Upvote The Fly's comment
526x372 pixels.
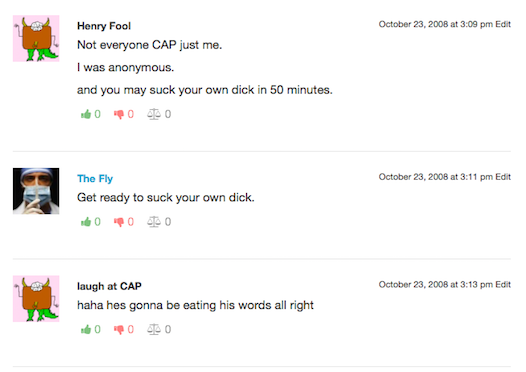pos(86,222)
